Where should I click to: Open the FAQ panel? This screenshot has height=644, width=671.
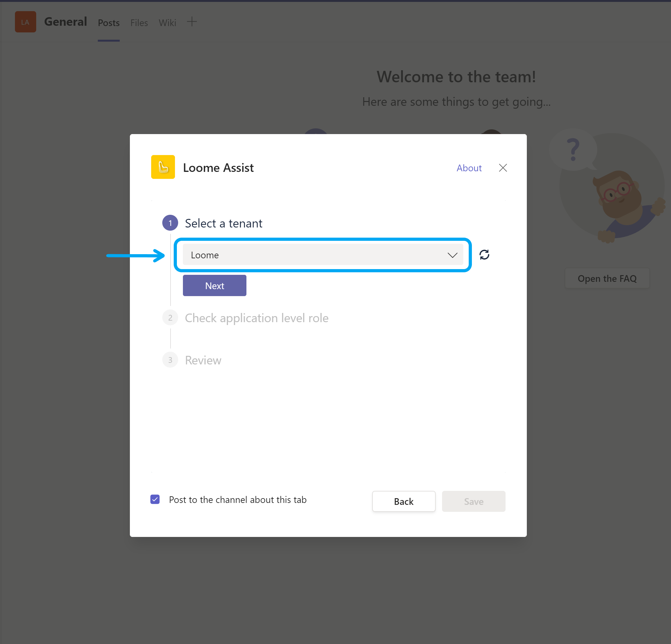pos(606,278)
